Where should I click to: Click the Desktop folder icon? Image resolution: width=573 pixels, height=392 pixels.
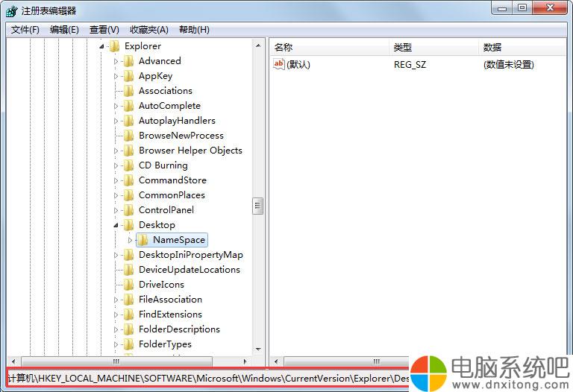pyautogui.click(x=128, y=225)
